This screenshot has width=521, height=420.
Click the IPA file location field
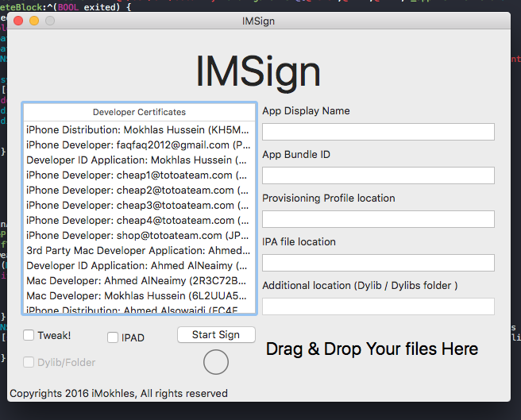pyautogui.click(x=378, y=263)
